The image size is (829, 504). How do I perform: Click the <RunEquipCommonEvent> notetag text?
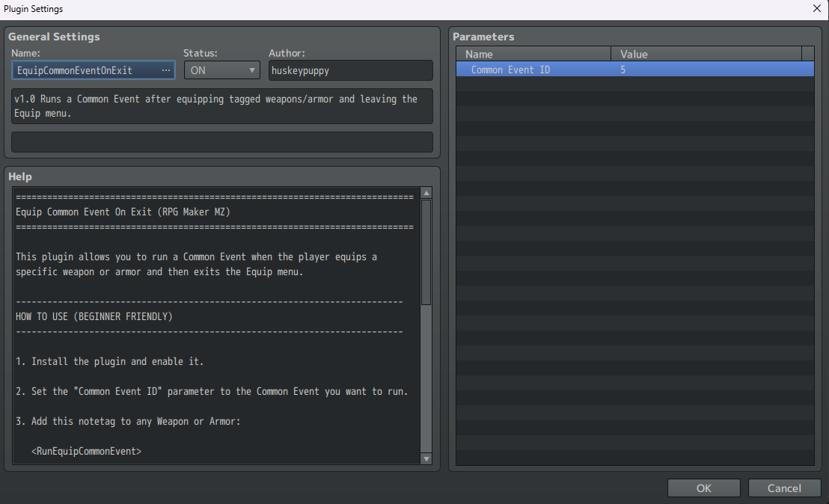pyautogui.click(x=86, y=451)
